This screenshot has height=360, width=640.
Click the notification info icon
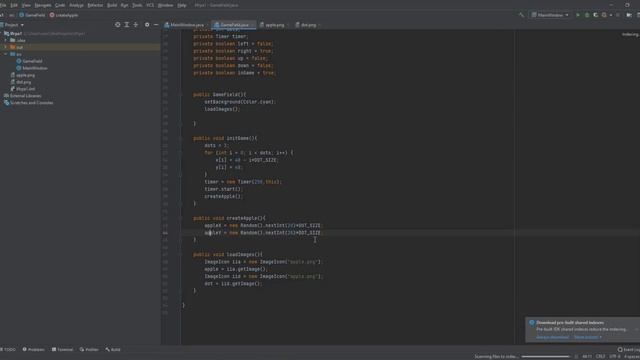coord(531,323)
